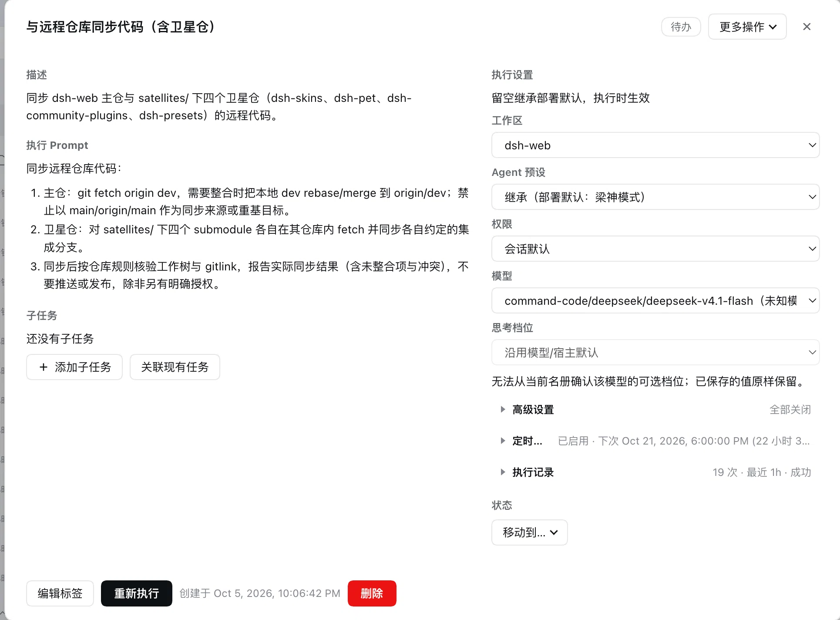Open the Agent 预设 dropdown
The width and height of the screenshot is (840, 620).
(655, 197)
